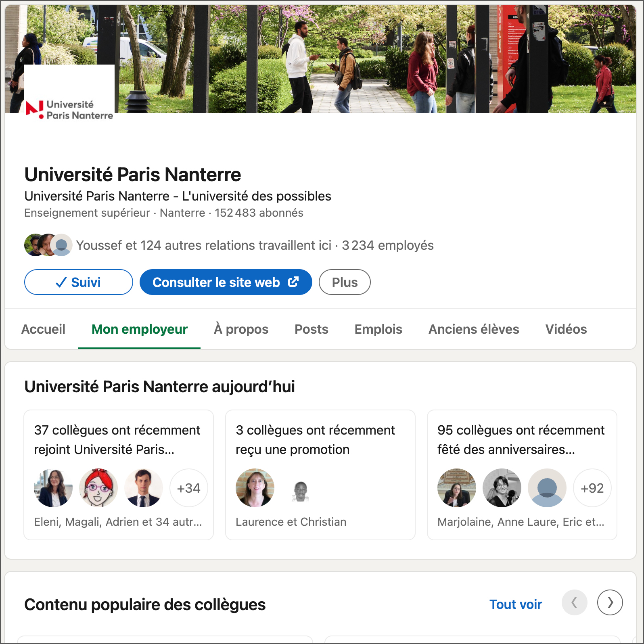Click Consulter le site web button
Viewport: 644px width, 644px height.
coord(226,282)
